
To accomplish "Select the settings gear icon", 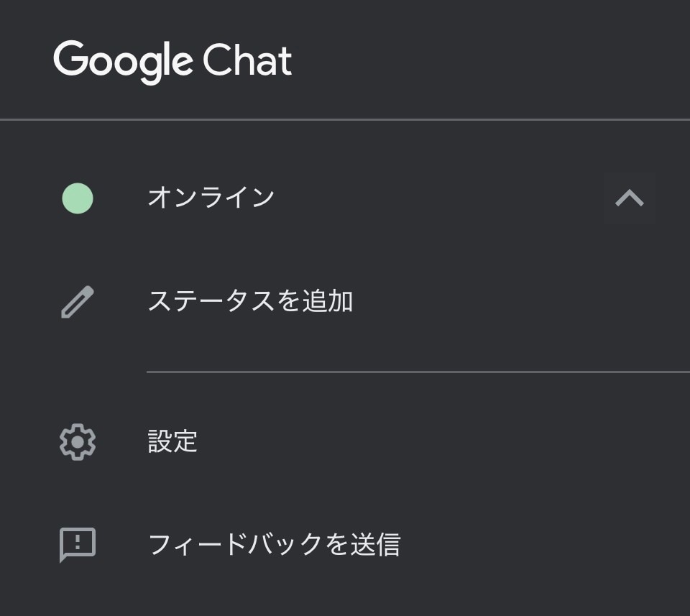I will (77, 443).
